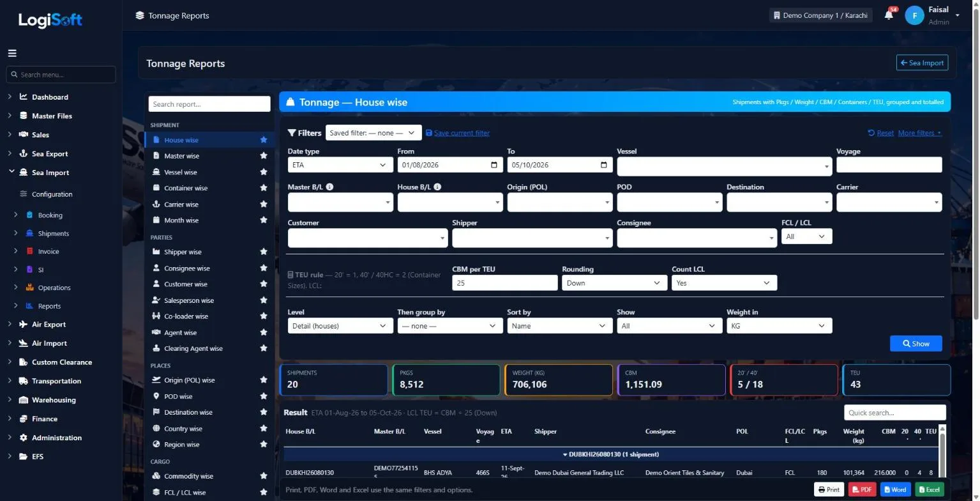Viewport: 980px width, 501px height.
Task: Export the report to Excel
Action: pos(929,490)
